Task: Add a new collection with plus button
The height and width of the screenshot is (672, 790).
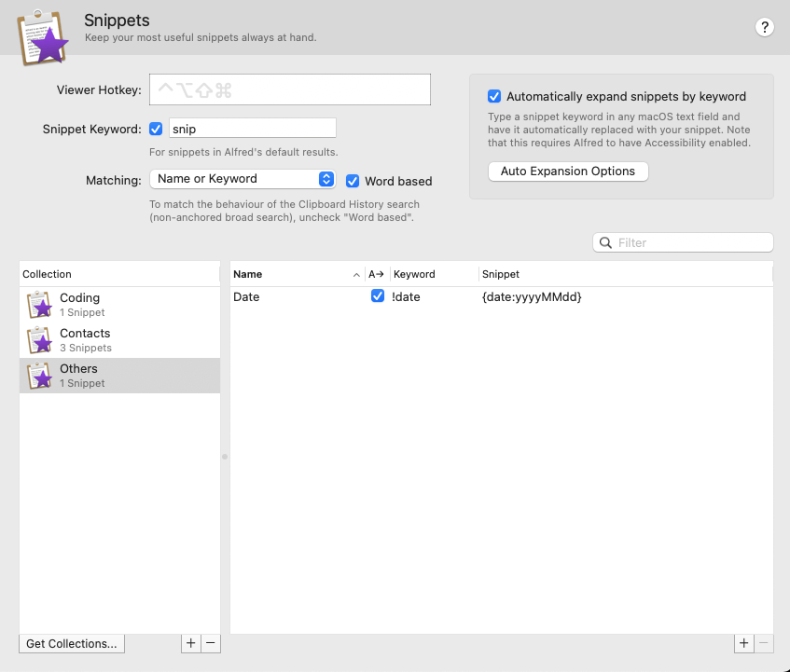Action: [190, 643]
